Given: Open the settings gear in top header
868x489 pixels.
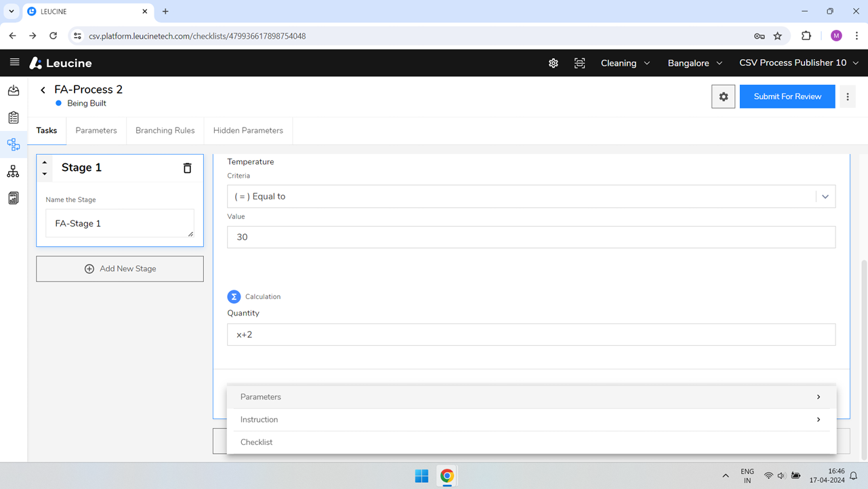Looking at the screenshot, I should point(554,63).
